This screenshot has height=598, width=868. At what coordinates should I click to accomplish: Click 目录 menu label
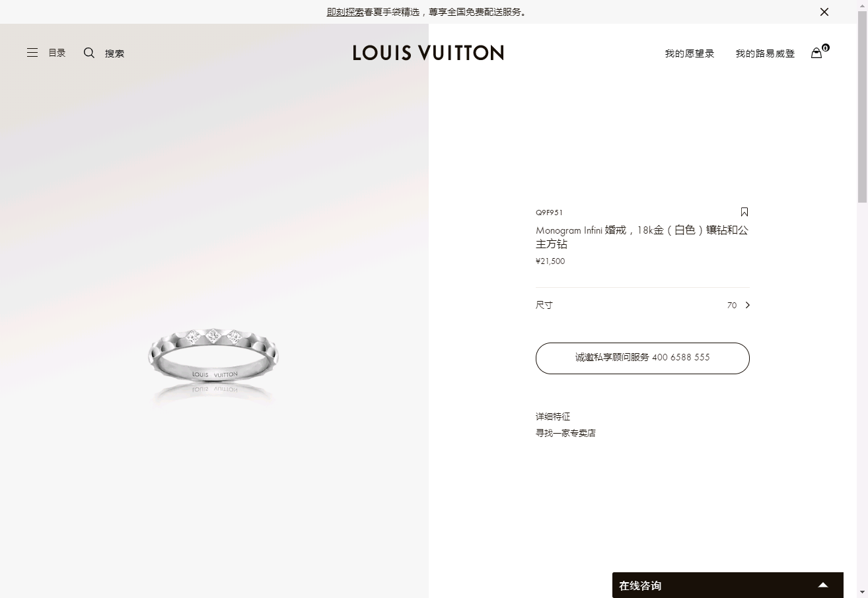[x=57, y=53]
